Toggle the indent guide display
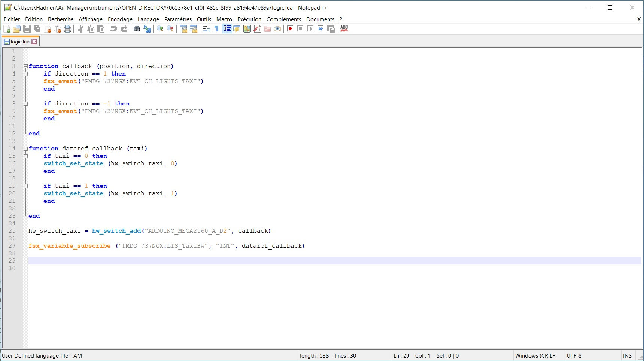 point(227,29)
